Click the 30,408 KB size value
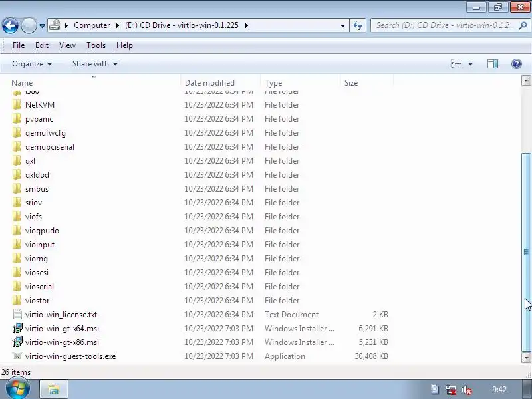The image size is (532, 399). pyautogui.click(x=371, y=356)
